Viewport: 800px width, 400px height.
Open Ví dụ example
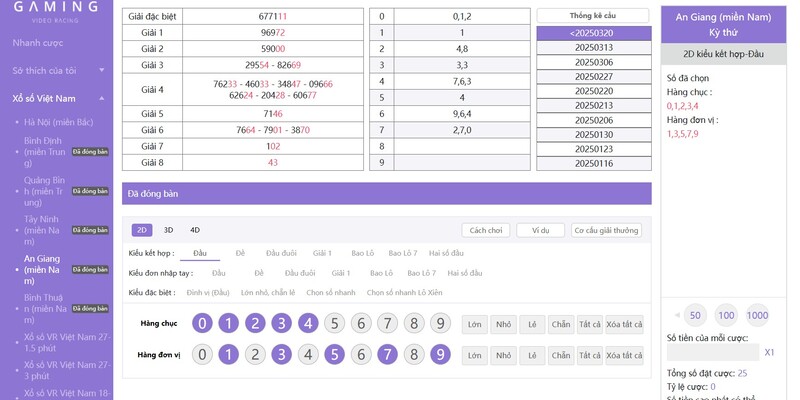pos(540,230)
